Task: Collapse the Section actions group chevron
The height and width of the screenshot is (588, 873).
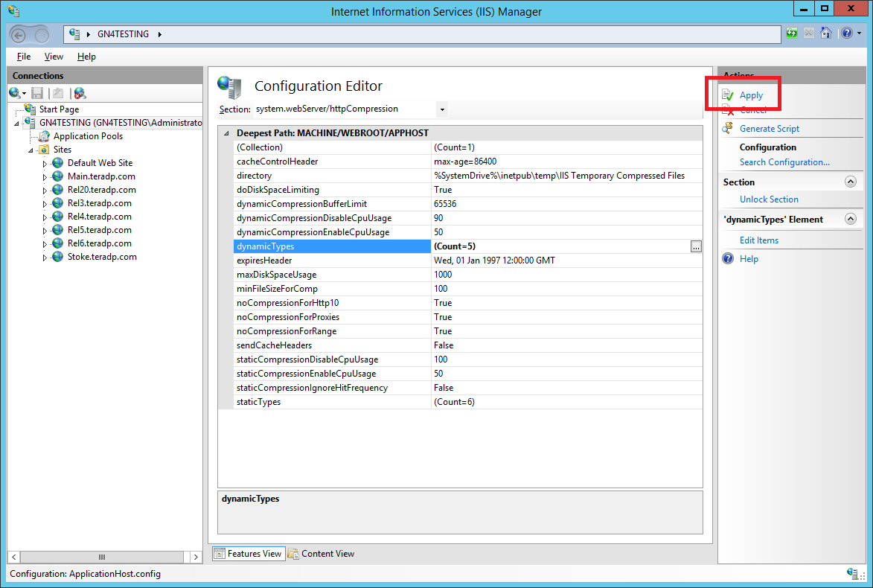Action: pyautogui.click(x=850, y=182)
